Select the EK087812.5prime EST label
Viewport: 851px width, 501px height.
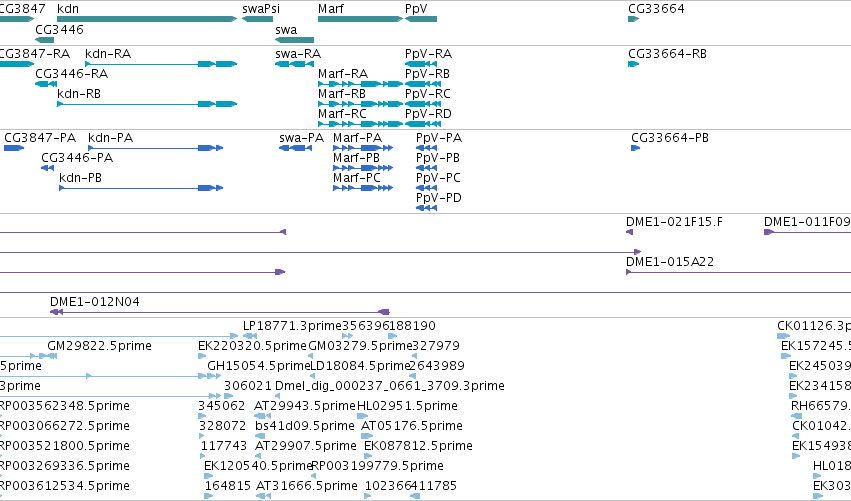[418, 446]
